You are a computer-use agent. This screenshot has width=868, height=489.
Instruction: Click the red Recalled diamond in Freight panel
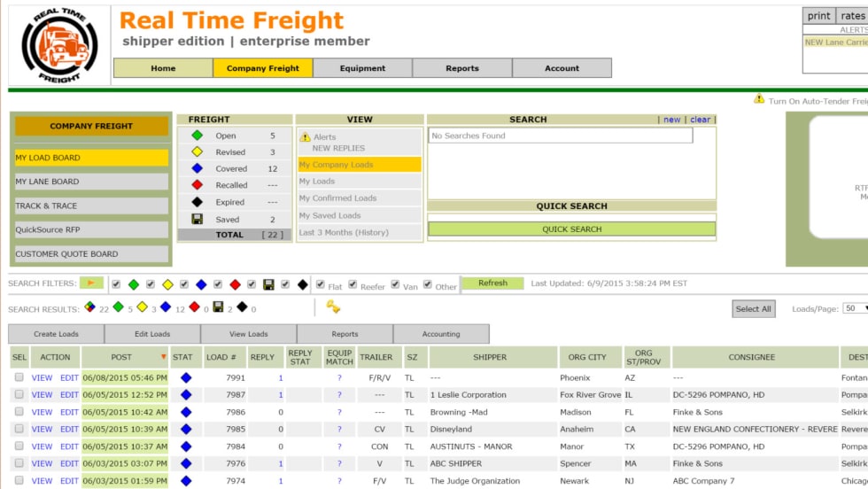click(198, 185)
